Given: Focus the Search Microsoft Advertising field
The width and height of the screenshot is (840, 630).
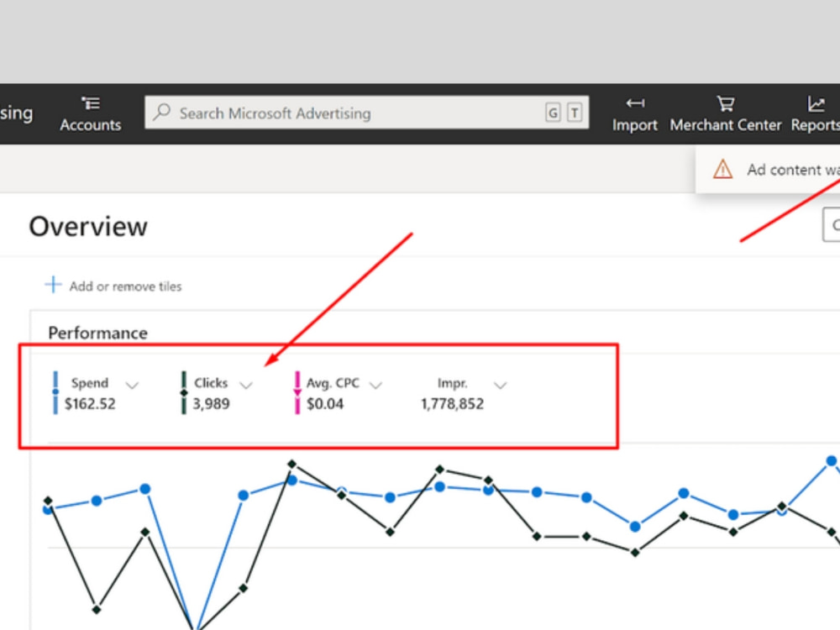Looking at the screenshot, I should pyautogui.click(x=366, y=113).
